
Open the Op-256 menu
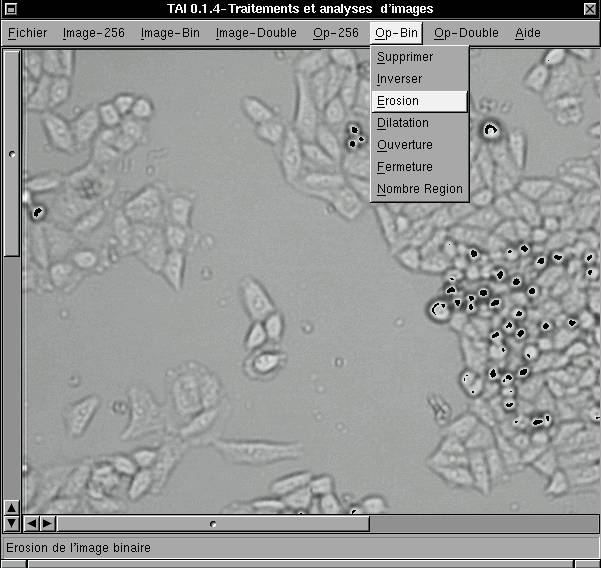tap(335, 33)
